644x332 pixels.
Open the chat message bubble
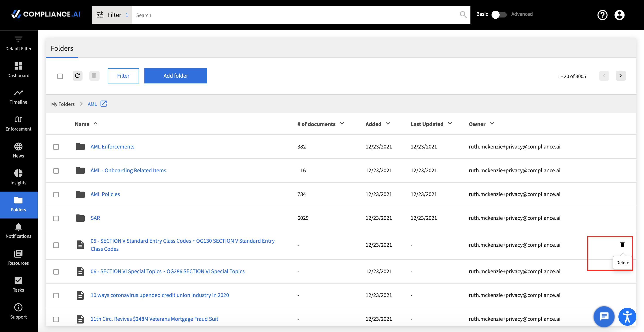point(604,317)
